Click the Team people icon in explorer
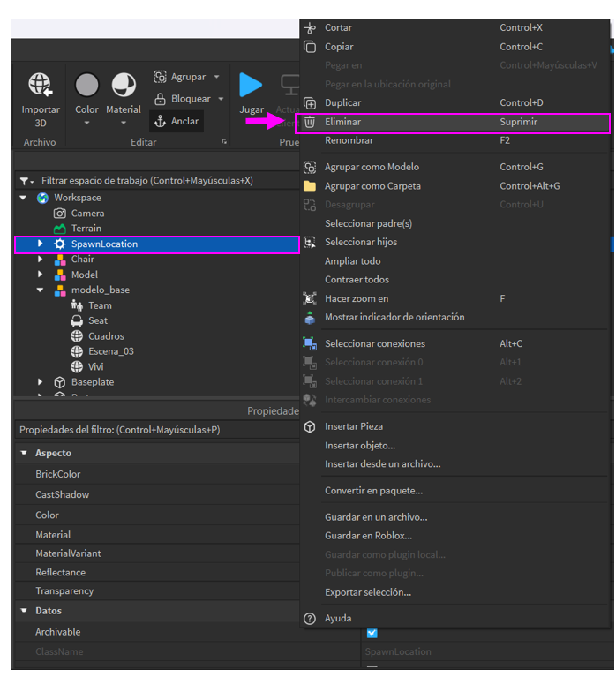Image resolution: width=616 pixels, height=677 pixels. [x=77, y=305]
